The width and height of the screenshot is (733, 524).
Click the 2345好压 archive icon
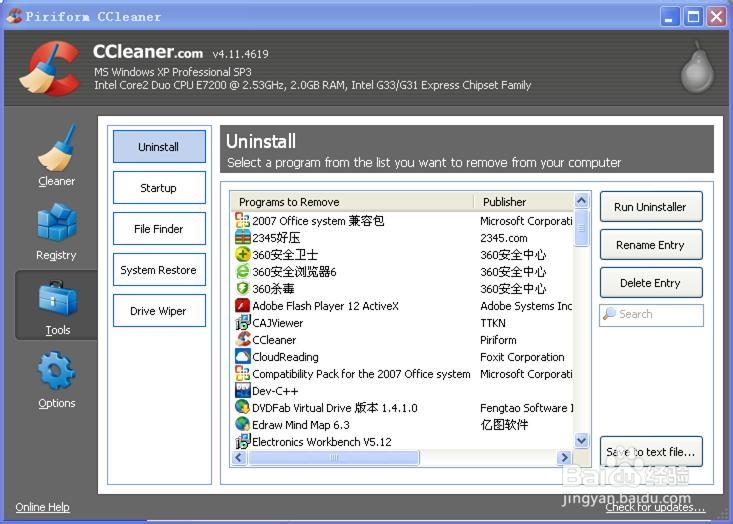pyautogui.click(x=242, y=237)
